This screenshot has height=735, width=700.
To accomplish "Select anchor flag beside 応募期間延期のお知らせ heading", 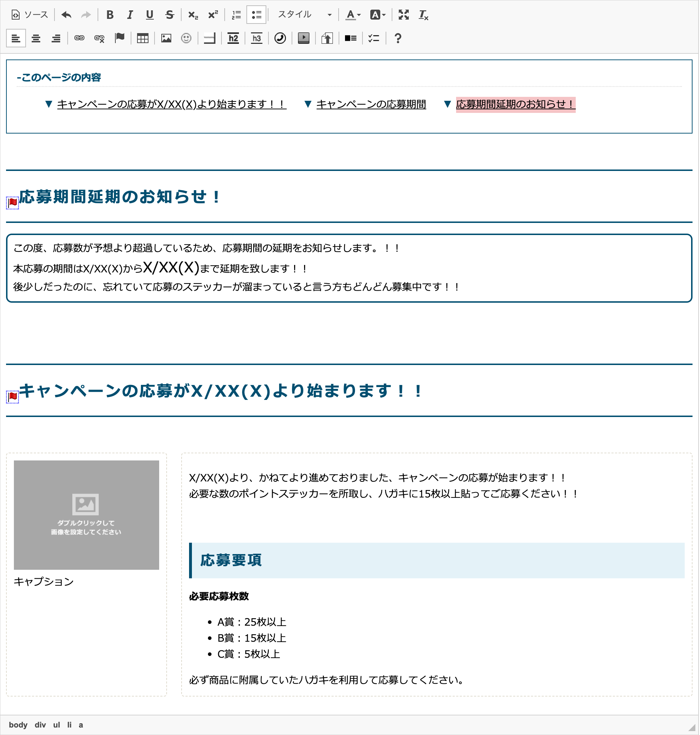I will click(13, 203).
